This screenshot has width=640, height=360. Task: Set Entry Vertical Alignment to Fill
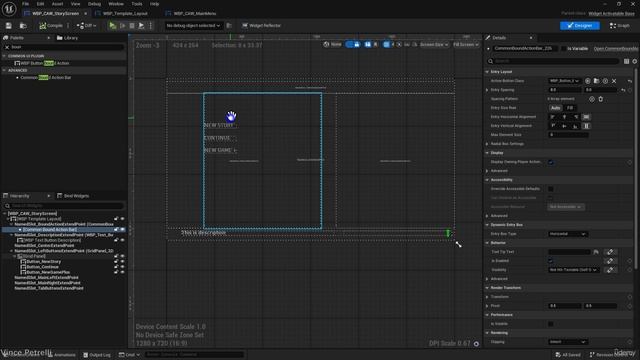586,126
